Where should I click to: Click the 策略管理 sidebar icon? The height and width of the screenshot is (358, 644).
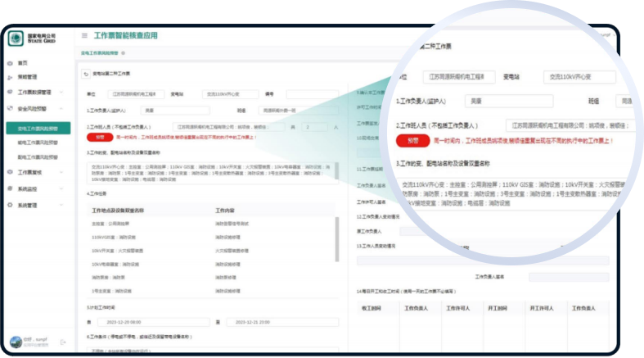pyautogui.click(x=11, y=77)
